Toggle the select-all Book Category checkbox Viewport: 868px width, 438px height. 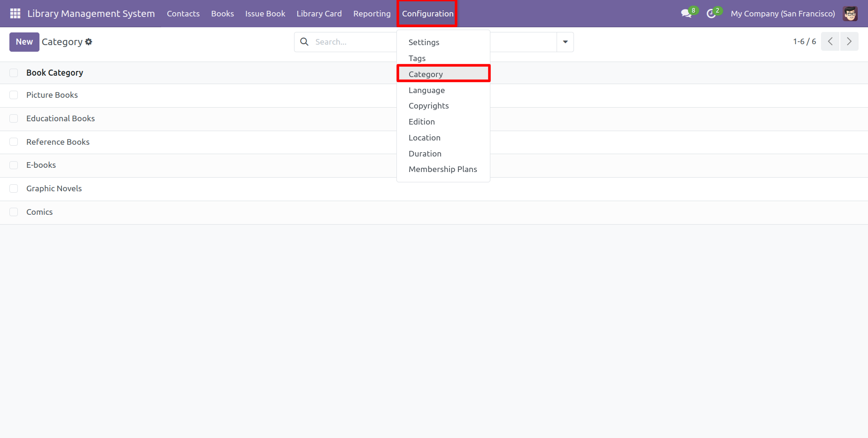14,73
